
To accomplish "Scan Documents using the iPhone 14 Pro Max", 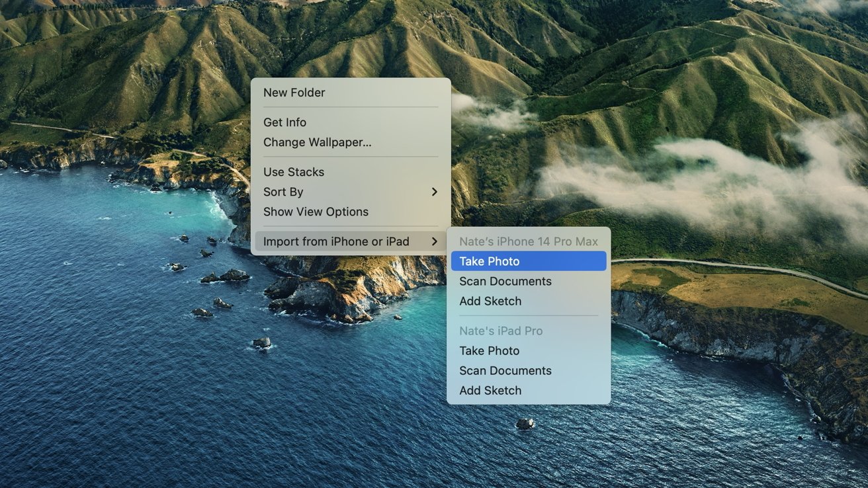I will [505, 281].
